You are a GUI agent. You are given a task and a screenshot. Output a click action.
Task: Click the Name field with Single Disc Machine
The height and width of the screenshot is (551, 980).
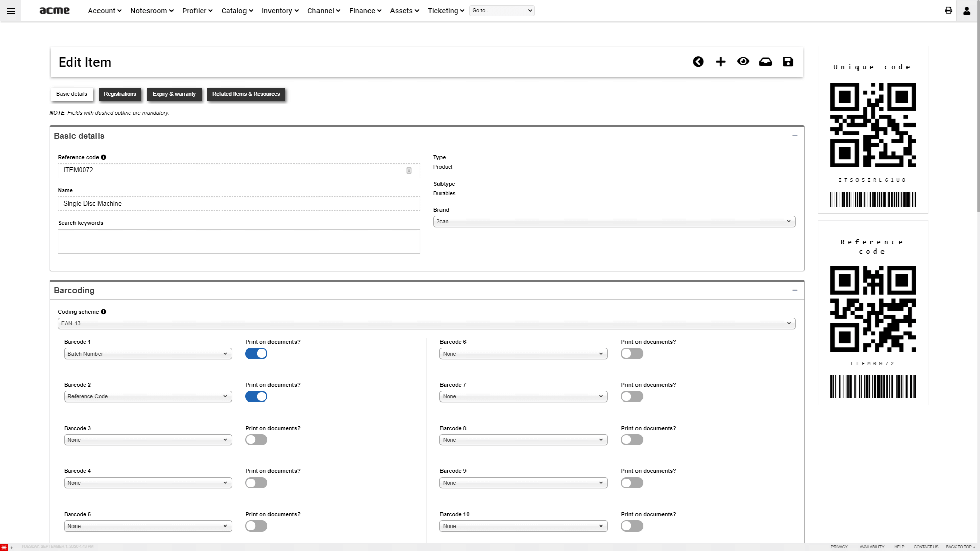click(239, 204)
